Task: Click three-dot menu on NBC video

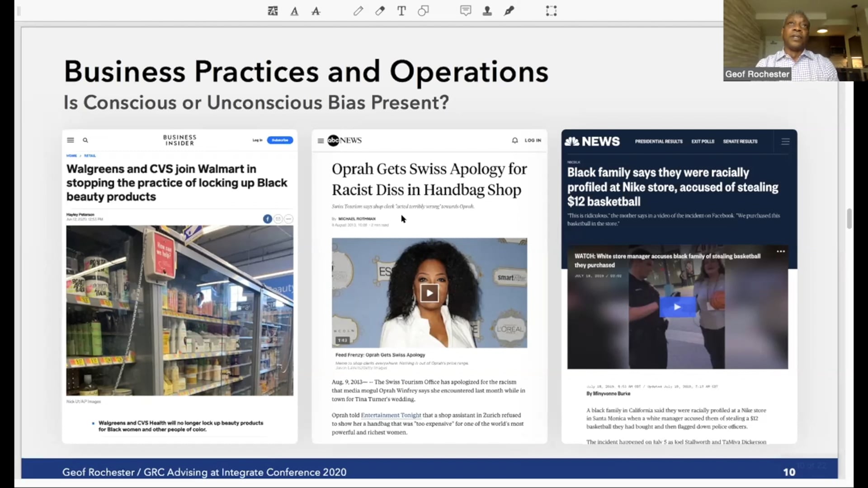Action: (x=781, y=251)
